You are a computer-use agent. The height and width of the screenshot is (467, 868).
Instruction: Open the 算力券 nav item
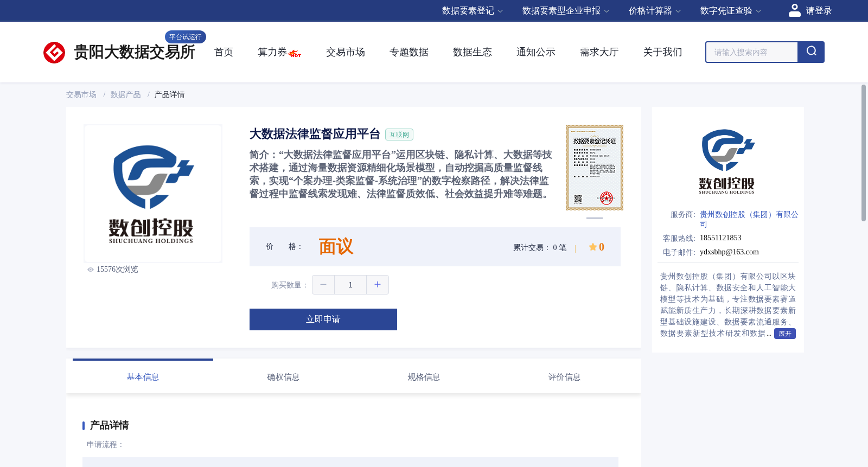272,52
